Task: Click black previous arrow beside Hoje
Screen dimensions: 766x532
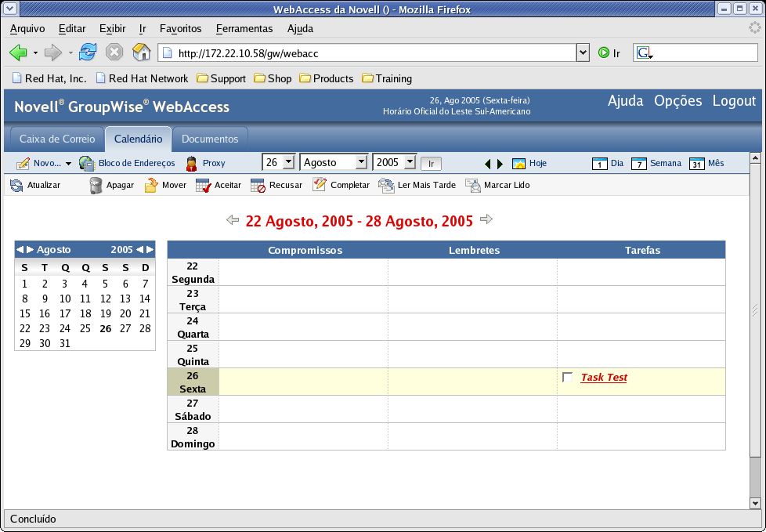Action: pos(487,164)
